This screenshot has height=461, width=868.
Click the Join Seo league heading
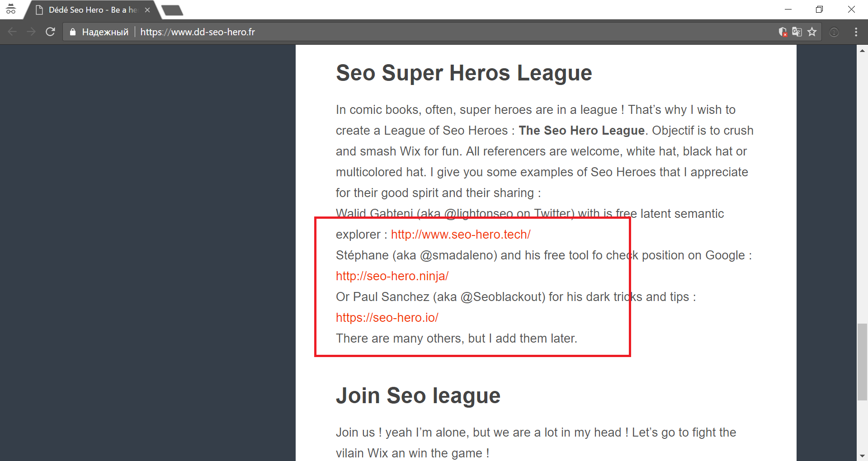[418, 395]
